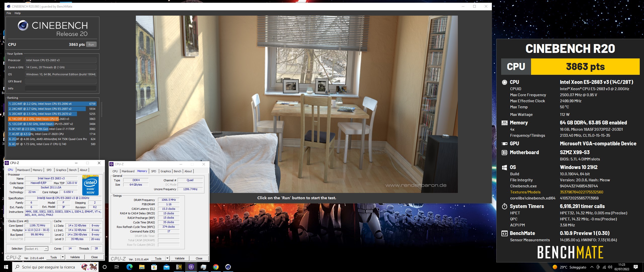Select ranking row E5-2670 v2 with 5255

pos(52,114)
